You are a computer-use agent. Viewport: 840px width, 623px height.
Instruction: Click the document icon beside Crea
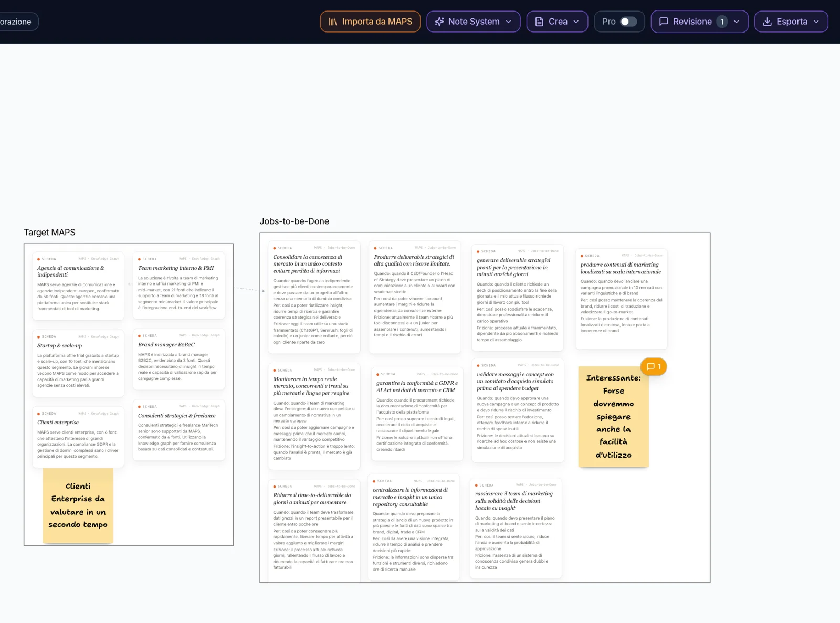[539, 22]
